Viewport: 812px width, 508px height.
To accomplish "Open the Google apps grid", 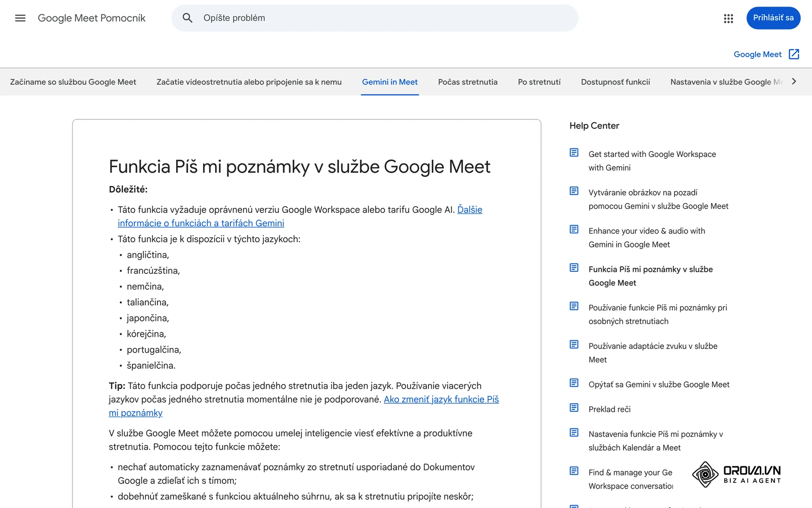I will (728, 18).
